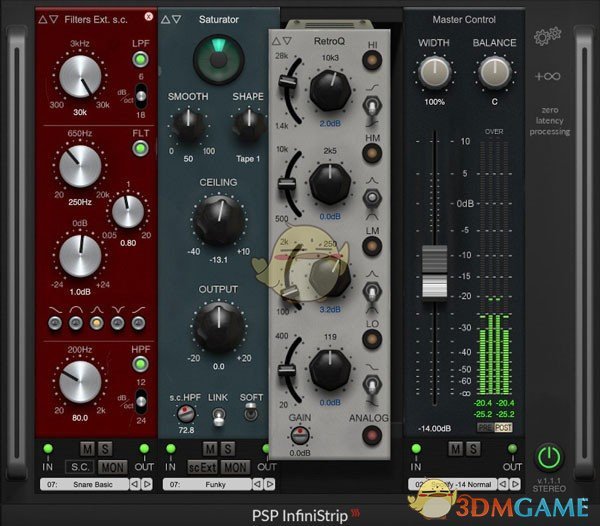This screenshot has width=600, height=526.
Task: Select the notch filter shape
Action: coord(117,324)
